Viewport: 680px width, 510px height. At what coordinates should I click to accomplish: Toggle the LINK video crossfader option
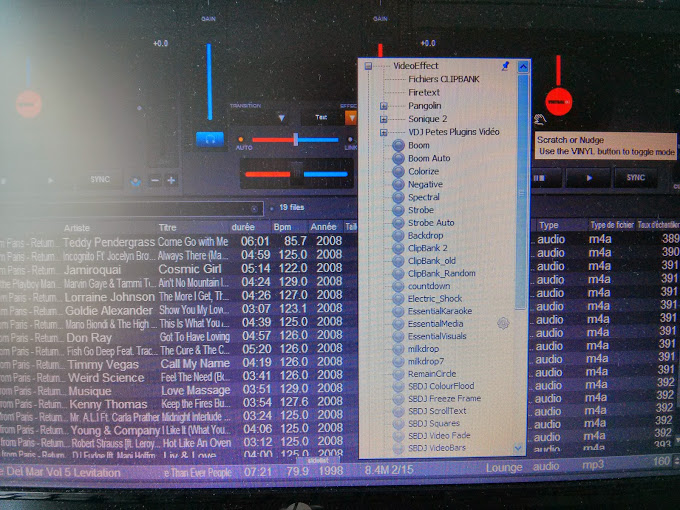point(350,140)
